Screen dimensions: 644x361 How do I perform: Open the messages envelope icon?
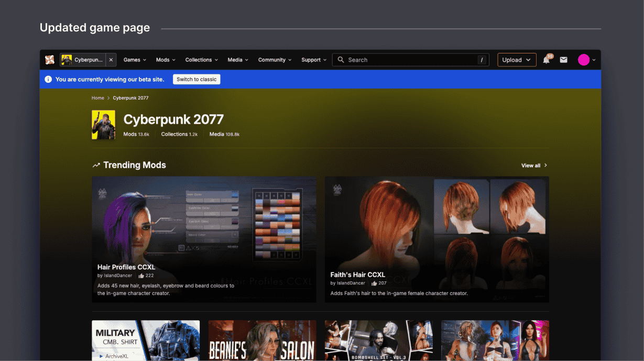[563, 60]
